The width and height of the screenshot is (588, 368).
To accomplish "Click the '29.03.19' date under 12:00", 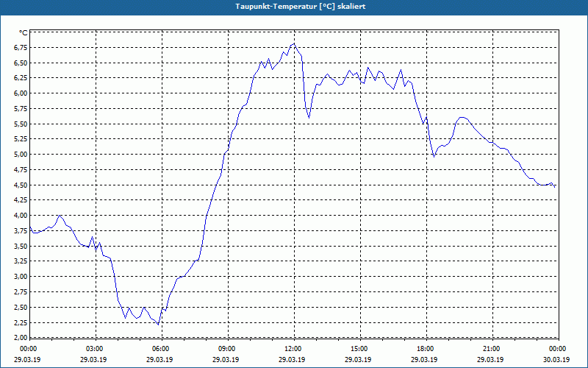I will pyautogui.click(x=292, y=359).
